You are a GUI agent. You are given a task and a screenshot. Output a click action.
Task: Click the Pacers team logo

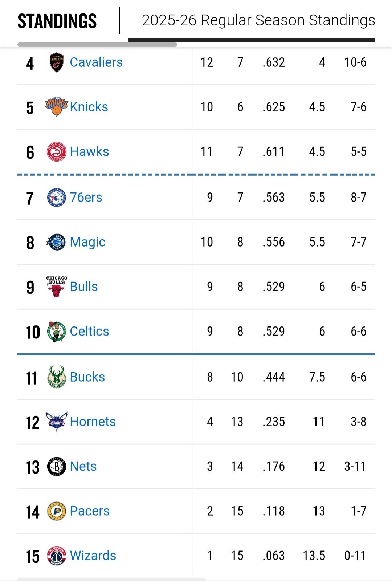coord(56,511)
